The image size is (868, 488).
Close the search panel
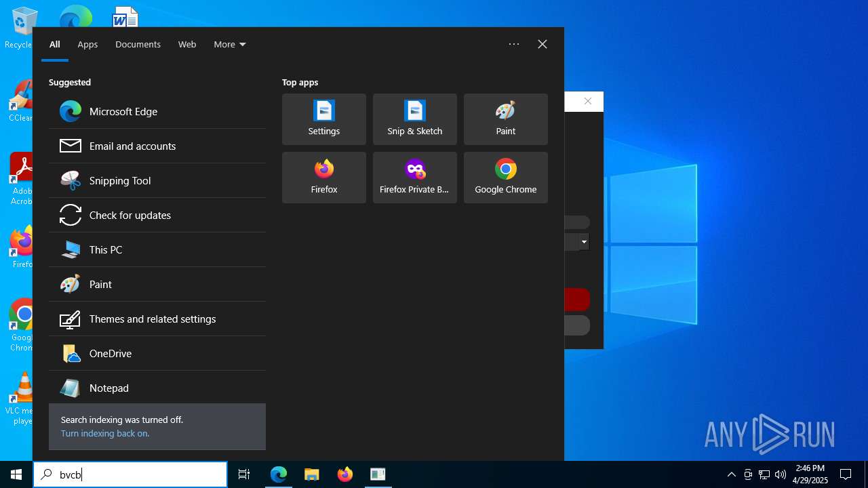542,44
